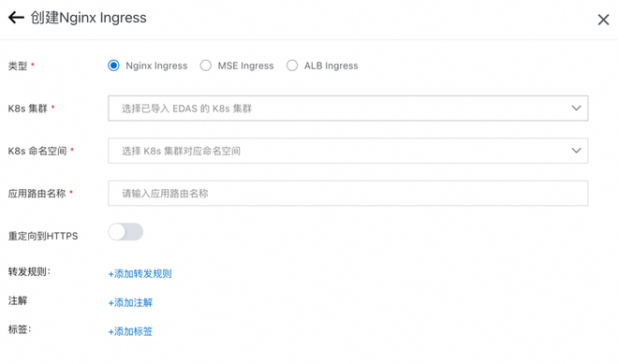Viewport: 618px width, 364px height.
Task: Click the Nginx Ingress label text
Action: click(156, 66)
